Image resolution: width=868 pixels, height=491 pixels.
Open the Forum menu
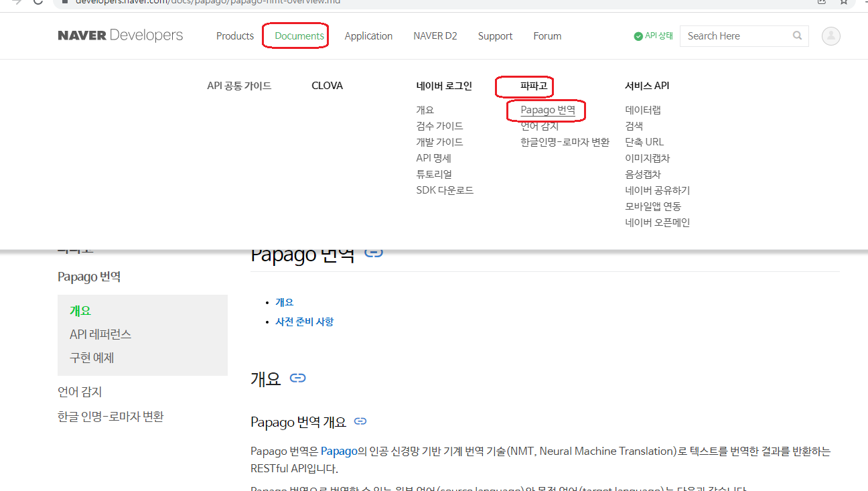[547, 36]
